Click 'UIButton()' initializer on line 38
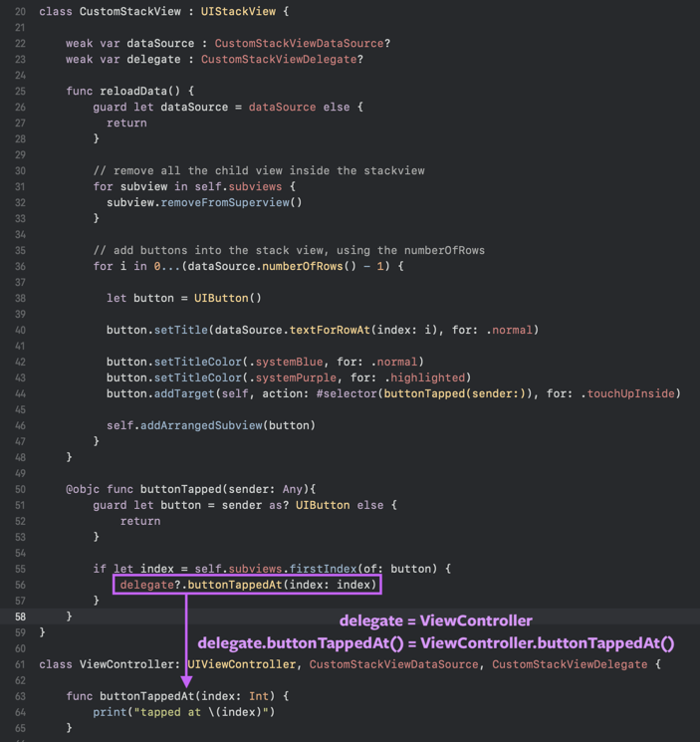The image size is (700, 742). click(x=228, y=298)
